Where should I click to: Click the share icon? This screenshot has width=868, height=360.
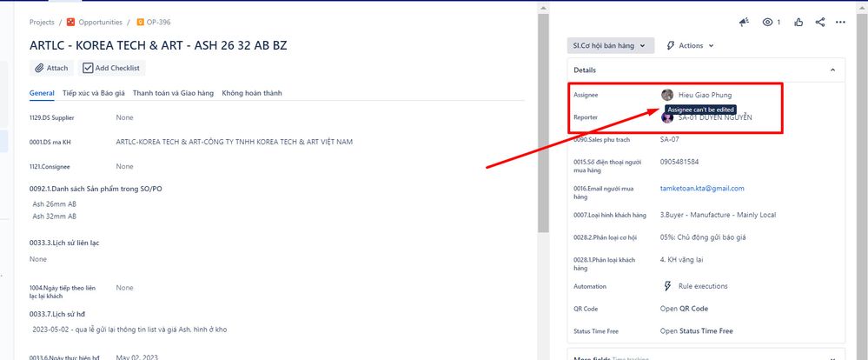click(x=820, y=22)
